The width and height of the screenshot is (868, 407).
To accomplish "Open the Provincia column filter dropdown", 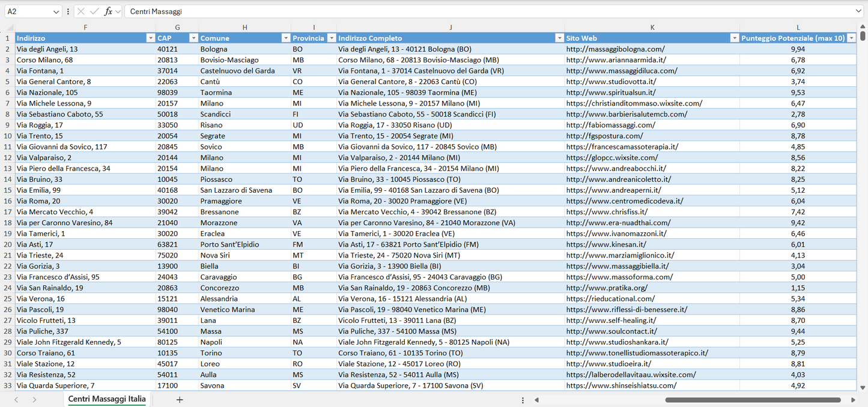I will tap(330, 38).
